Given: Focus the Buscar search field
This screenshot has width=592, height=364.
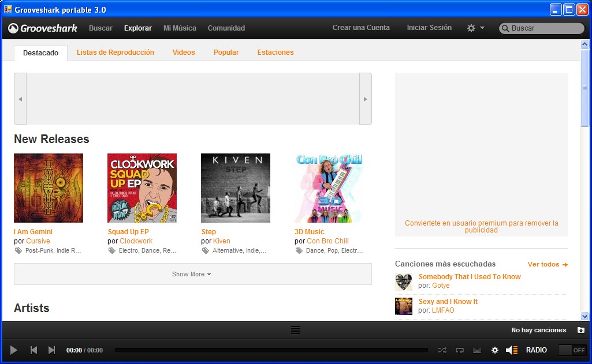Looking at the screenshot, I should (542, 28).
